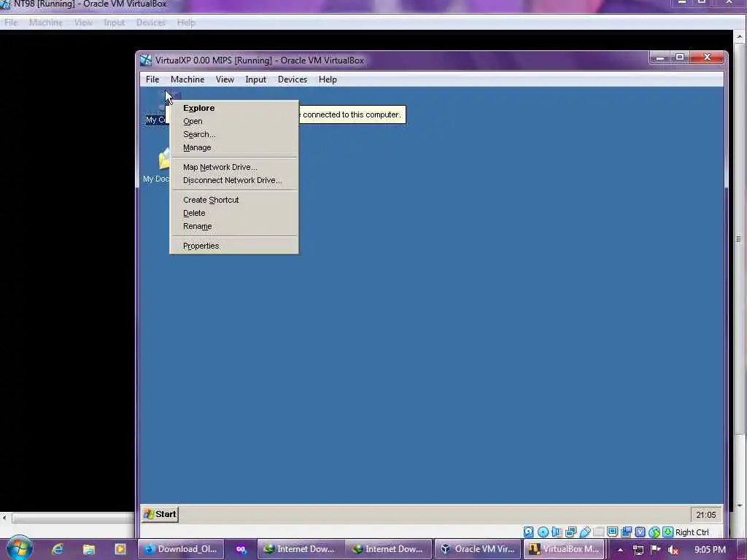The image size is (747, 560).
Task: Click the muted volume tray icon
Action: pos(673,550)
